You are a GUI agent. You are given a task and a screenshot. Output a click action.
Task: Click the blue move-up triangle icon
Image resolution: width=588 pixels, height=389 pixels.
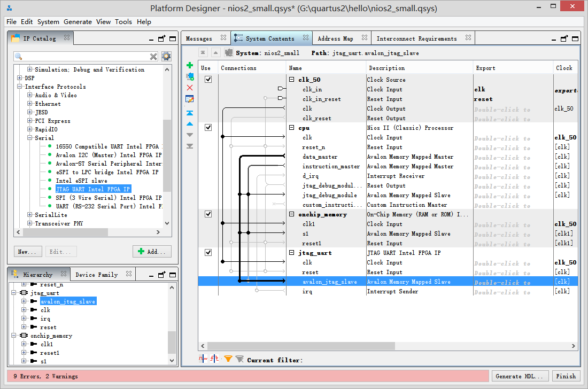point(190,123)
